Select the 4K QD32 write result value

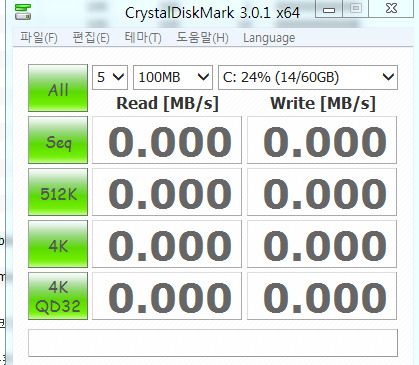tap(322, 296)
